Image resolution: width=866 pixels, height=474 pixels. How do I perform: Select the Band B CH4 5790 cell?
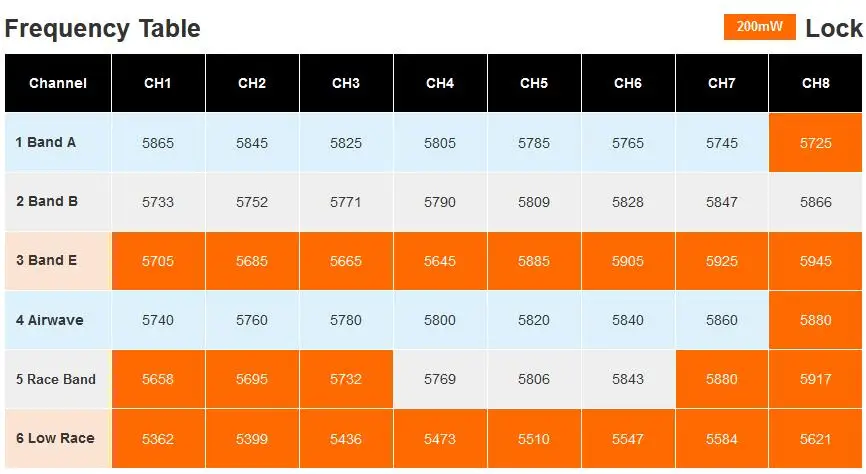(440, 202)
